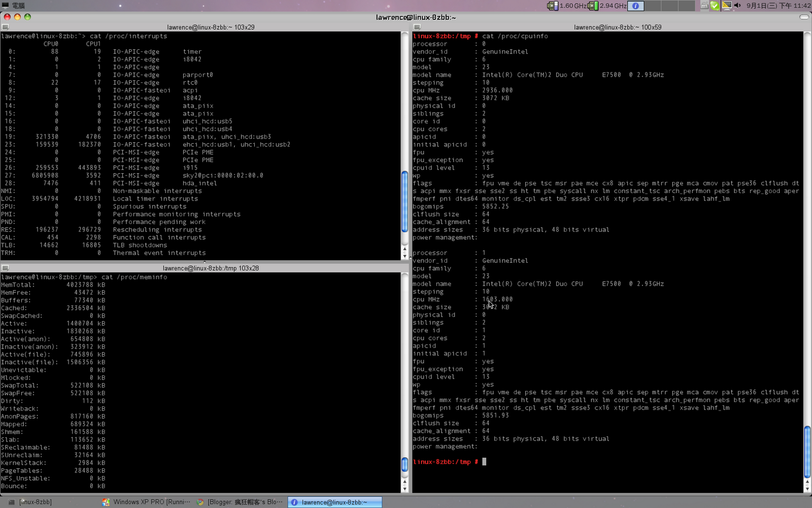Click the pane icon of the 100x59 terminal
This screenshot has height=508, width=812.
(417, 27)
